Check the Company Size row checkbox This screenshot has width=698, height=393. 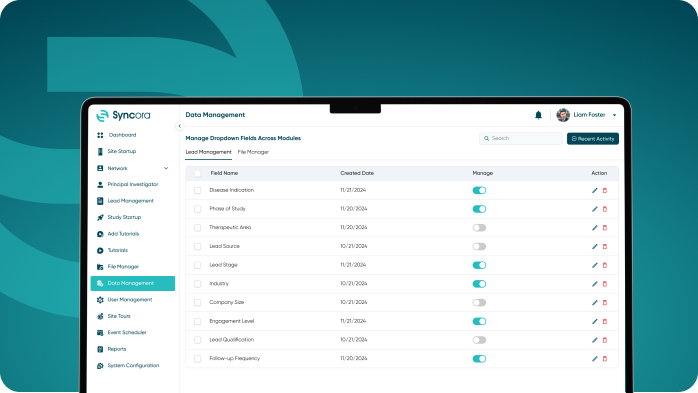(x=197, y=303)
